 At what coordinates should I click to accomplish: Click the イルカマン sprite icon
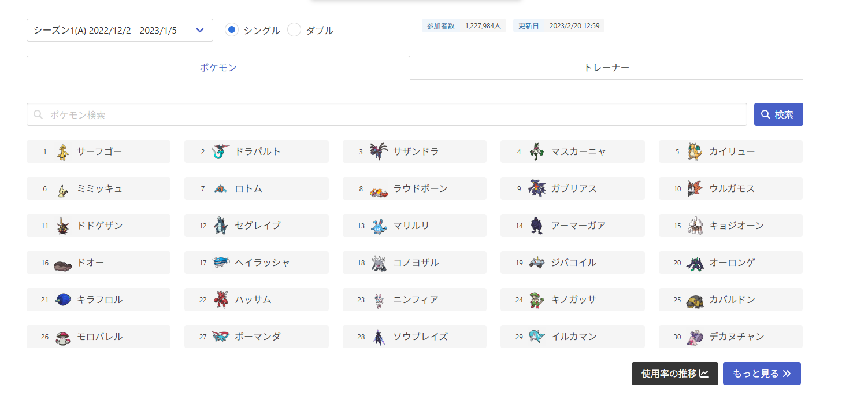[x=537, y=337]
